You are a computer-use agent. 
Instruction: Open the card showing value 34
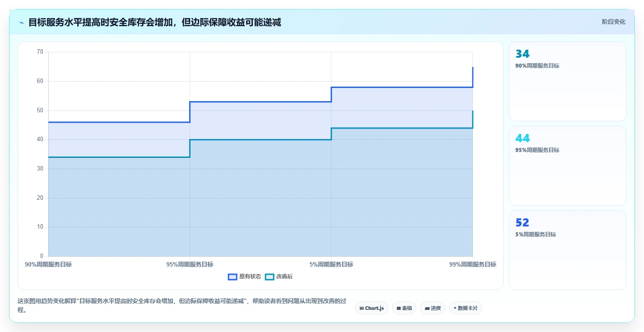click(x=568, y=82)
